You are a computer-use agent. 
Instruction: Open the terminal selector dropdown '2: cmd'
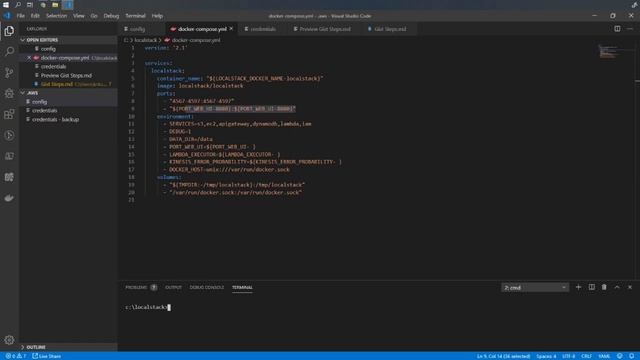click(535, 288)
